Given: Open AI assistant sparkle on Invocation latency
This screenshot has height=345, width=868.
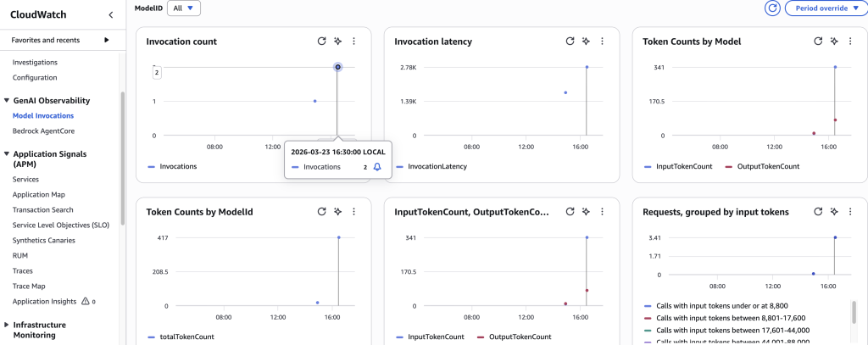Looking at the screenshot, I should pyautogui.click(x=586, y=41).
